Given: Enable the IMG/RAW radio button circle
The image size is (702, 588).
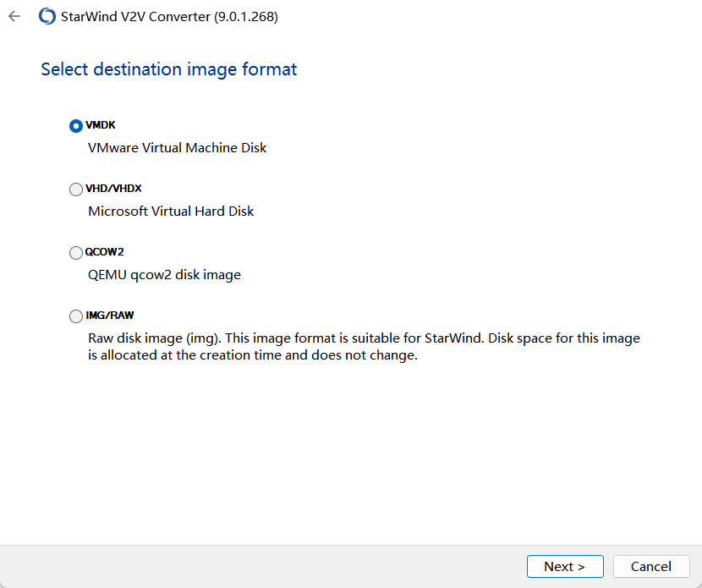Looking at the screenshot, I should pos(75,316).
